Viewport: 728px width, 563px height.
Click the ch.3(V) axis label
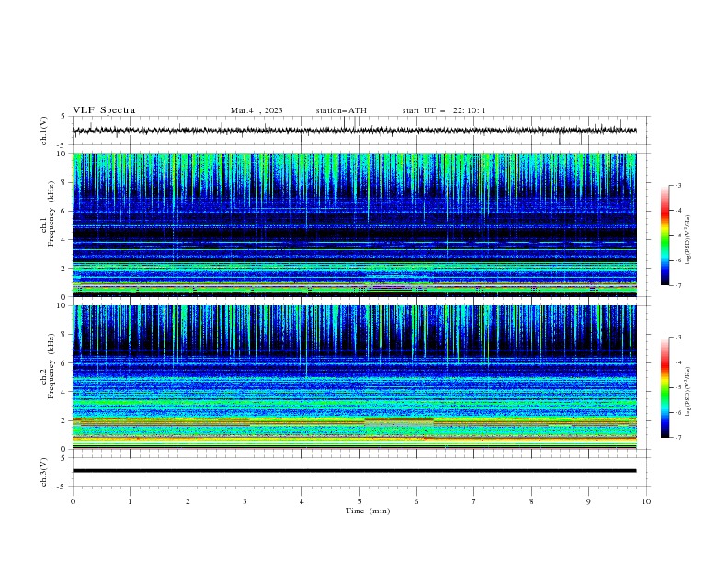point(44,472)
